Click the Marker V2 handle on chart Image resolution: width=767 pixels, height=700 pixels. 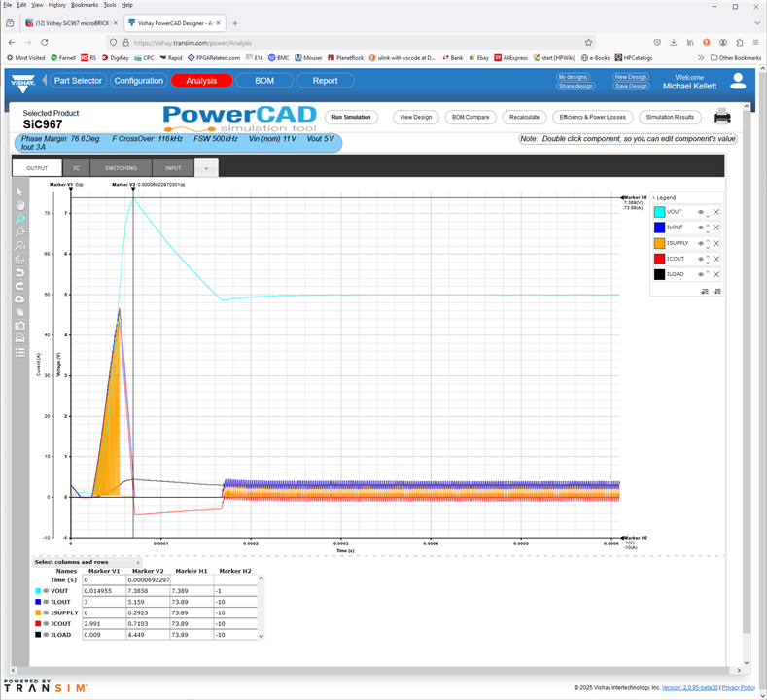point(133,189)
